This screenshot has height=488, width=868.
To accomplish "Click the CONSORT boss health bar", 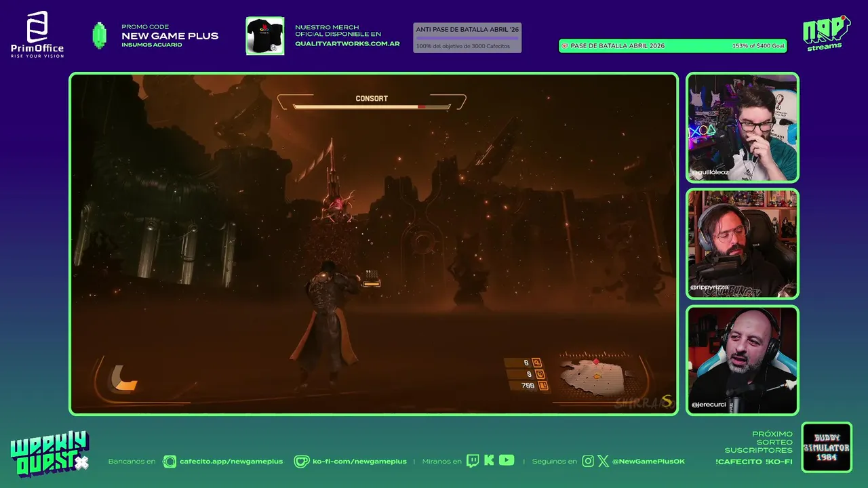I will click(372, 106).
